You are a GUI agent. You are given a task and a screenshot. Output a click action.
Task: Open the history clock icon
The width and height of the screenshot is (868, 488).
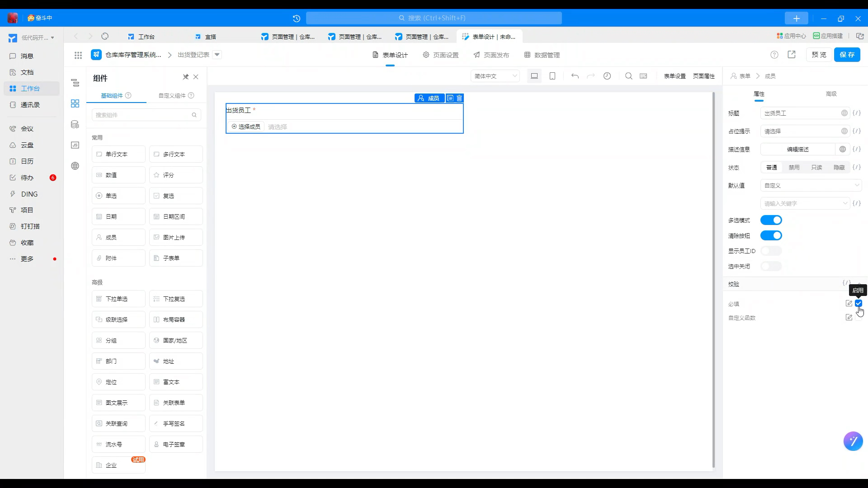click(x=607, y=76)
